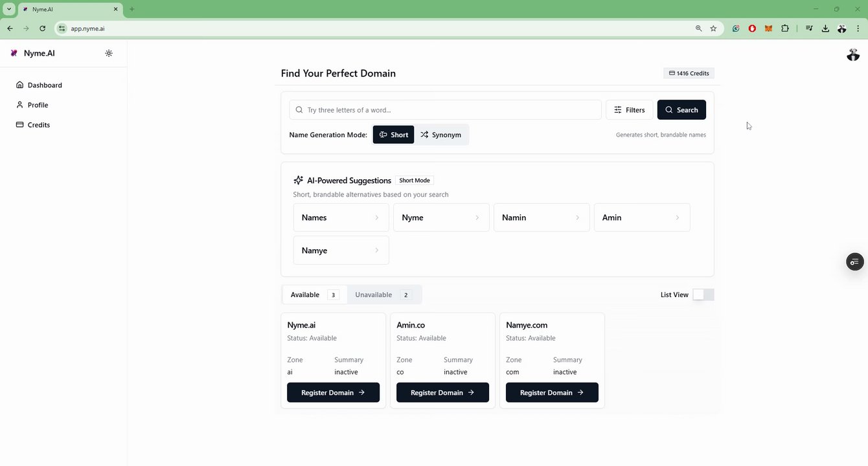
Task: Choose the Names suggestion
Action: click(x=341, y=217)
